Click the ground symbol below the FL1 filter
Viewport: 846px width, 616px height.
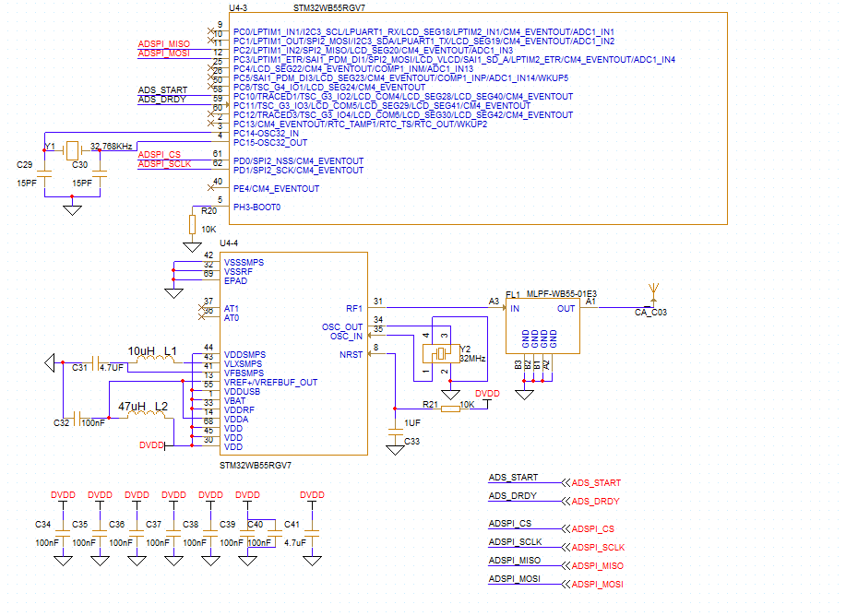(x=524, y=395)
